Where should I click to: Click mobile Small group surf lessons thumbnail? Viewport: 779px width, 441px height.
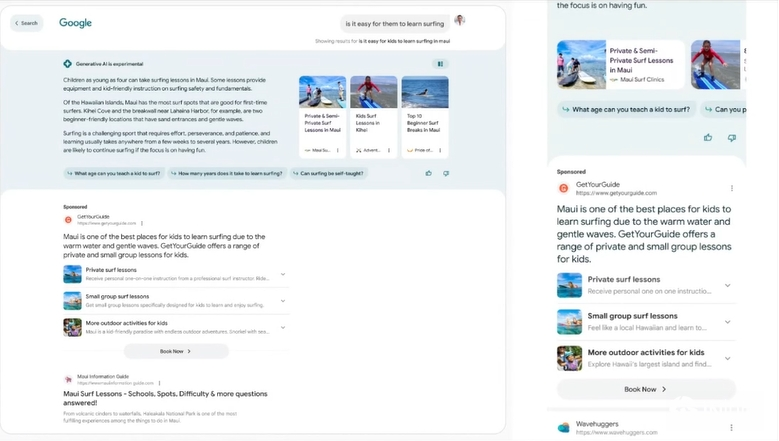(x=569, y=322)
